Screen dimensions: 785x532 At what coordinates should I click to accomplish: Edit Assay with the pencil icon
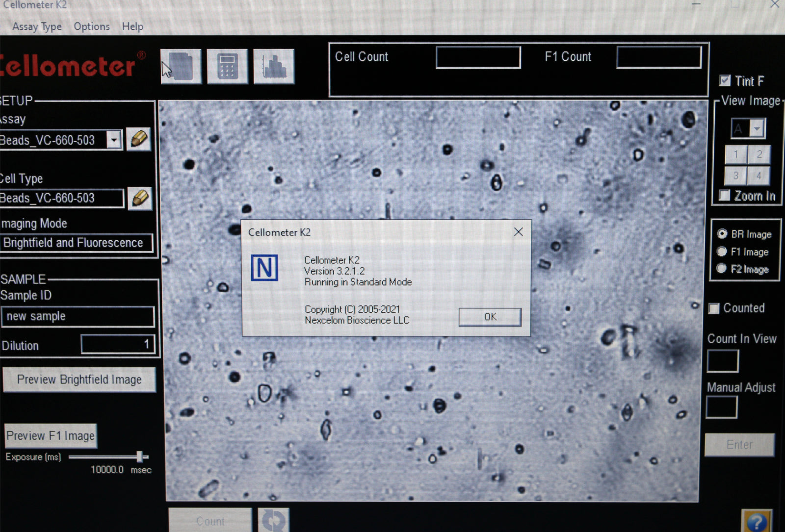(x=138, y=139)
